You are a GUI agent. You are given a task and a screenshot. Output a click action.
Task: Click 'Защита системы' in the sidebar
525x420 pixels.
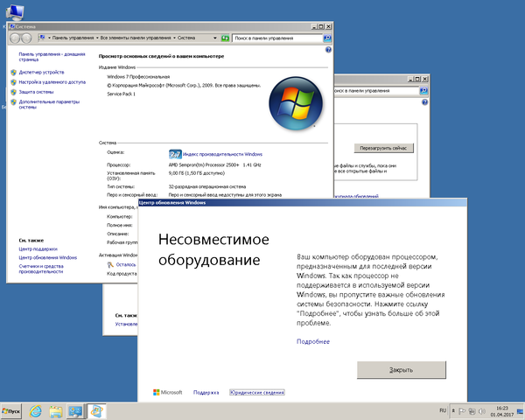[38, 91]
